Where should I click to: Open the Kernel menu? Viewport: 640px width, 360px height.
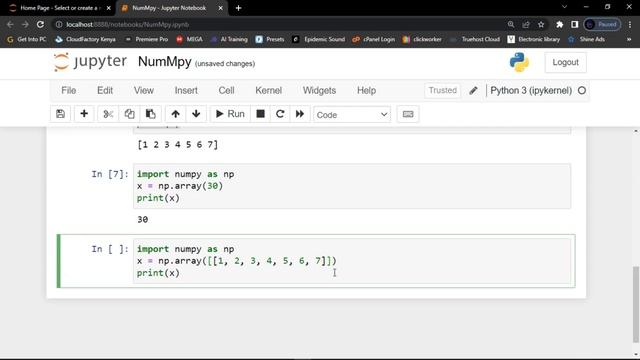click(269, 91)
